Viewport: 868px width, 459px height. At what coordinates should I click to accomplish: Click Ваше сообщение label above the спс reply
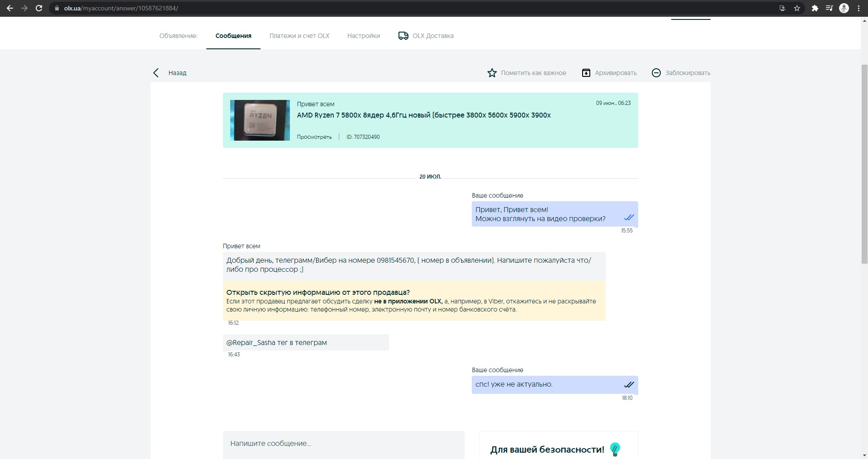498,370
